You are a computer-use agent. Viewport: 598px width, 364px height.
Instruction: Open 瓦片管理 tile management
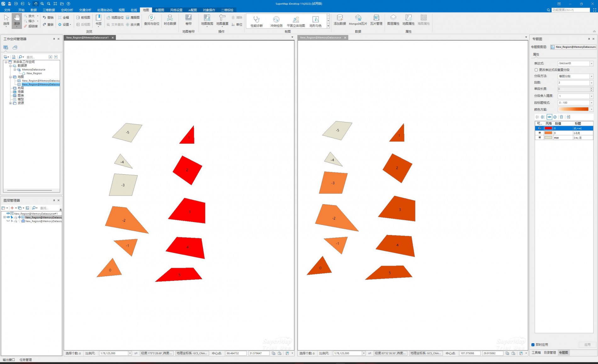click(376, 20)
